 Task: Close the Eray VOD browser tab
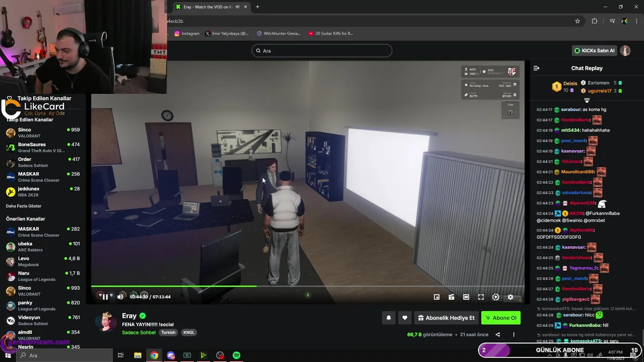click(x=246, y=7)
